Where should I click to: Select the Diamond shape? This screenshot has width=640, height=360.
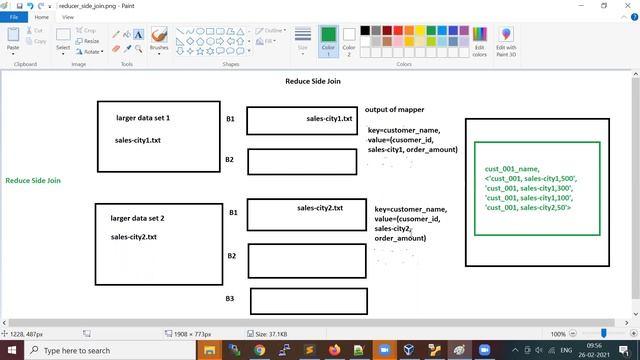(x=190, y=41)
